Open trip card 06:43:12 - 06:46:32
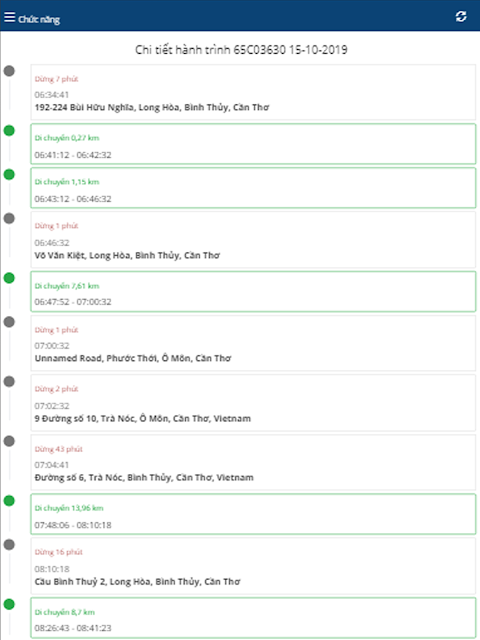The image size is (480, 640). (253, 188)
